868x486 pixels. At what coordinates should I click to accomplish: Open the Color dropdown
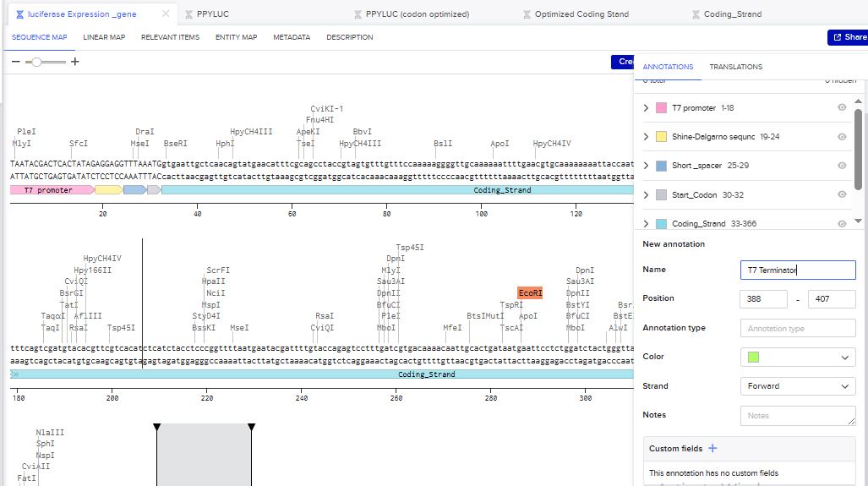797,358
